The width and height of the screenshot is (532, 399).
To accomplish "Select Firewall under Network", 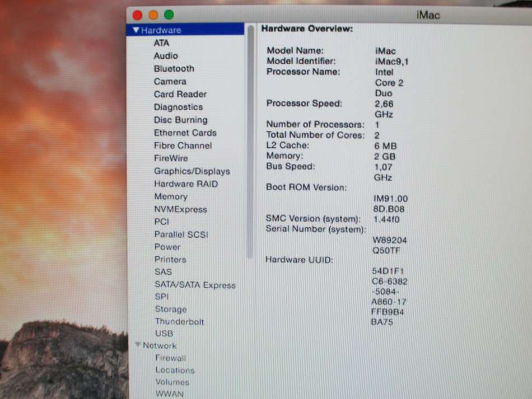I will [171, 358].
